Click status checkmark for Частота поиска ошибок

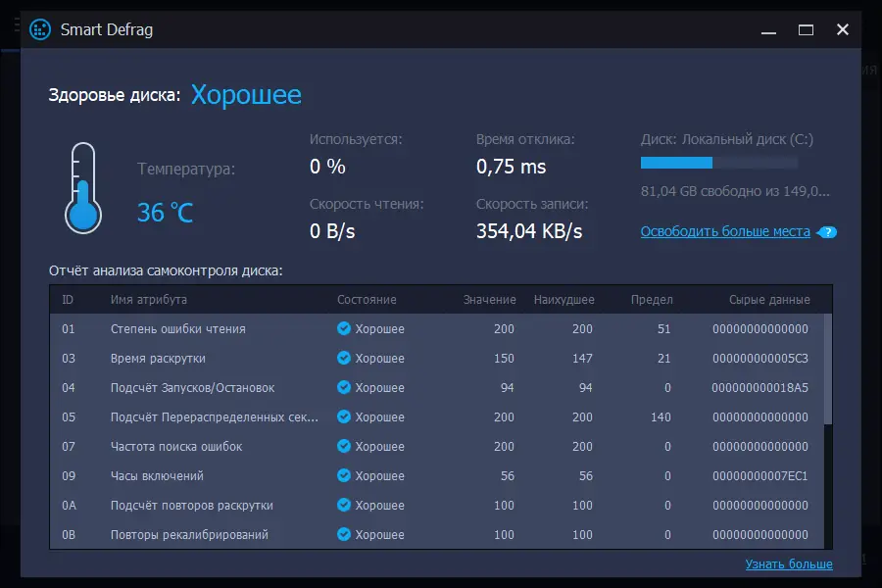click(343, 447)
